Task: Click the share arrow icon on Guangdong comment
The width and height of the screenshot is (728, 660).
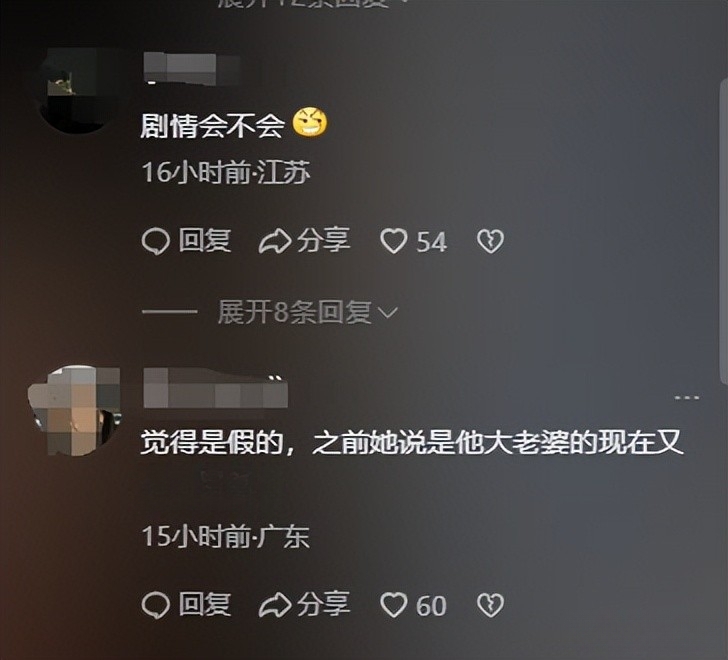Action: tap(275, 605)
